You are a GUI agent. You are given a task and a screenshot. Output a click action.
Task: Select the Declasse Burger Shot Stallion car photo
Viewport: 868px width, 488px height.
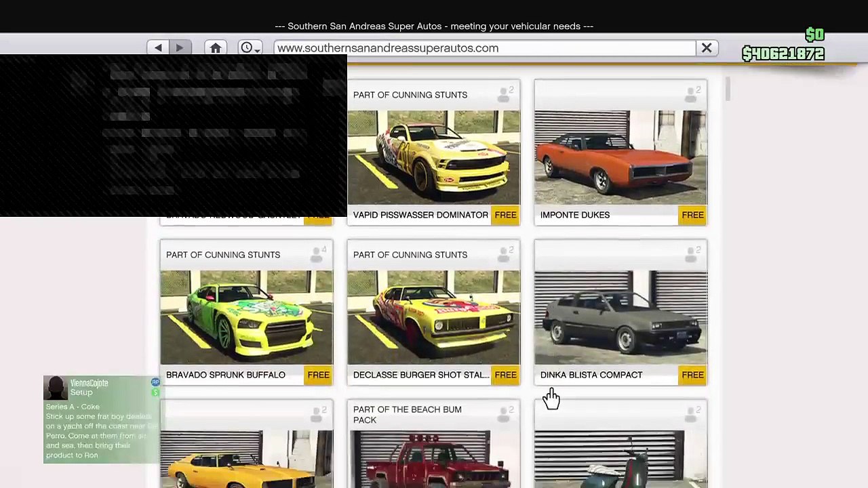[434, 317]
